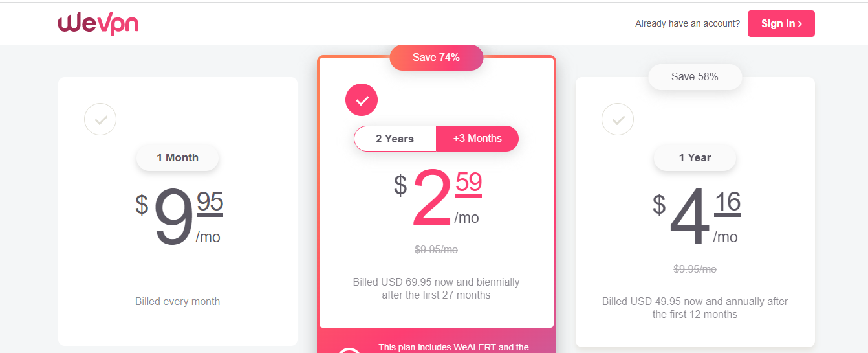This screenshot has width=868, height=353.
Task: Click the 'Billed every month' text
Action: point(177,301)
